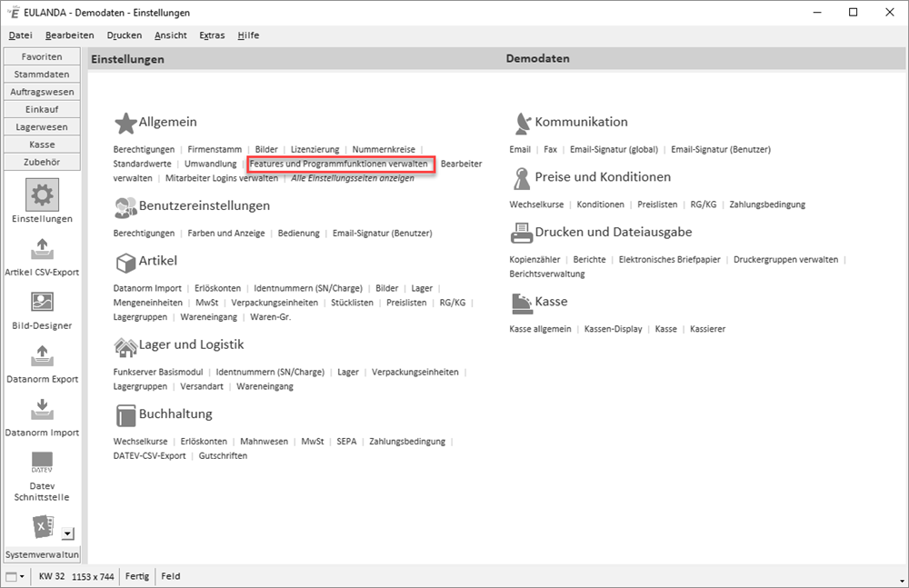Click the Datanorm Import icon
909x588 pixels.
[x=42, y=409]
